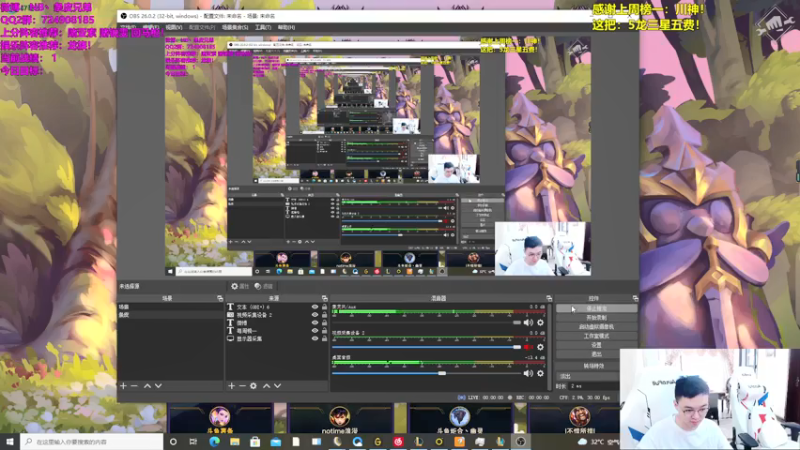Remove source using minus icon in 来源 panel

click(242, 386)
